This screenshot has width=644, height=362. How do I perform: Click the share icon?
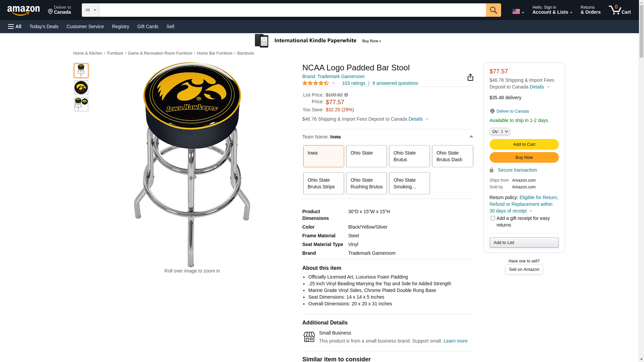pos(470,77)
